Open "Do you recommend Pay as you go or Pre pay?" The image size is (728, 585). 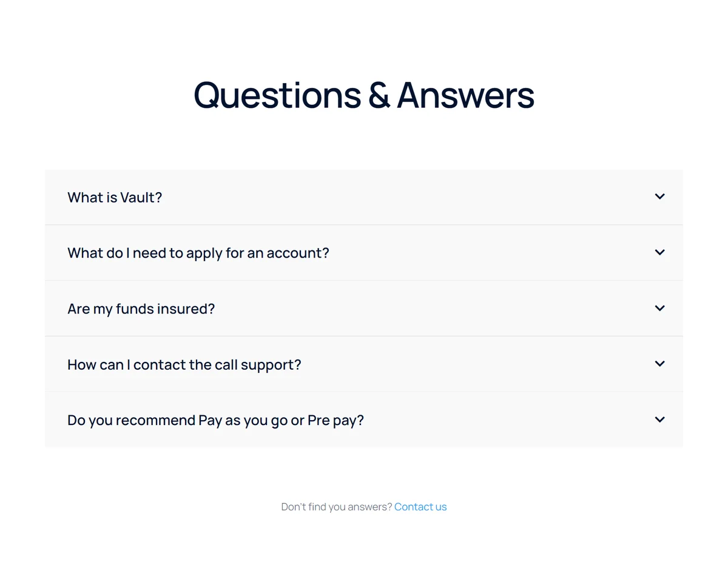click(x=215, y=421)
